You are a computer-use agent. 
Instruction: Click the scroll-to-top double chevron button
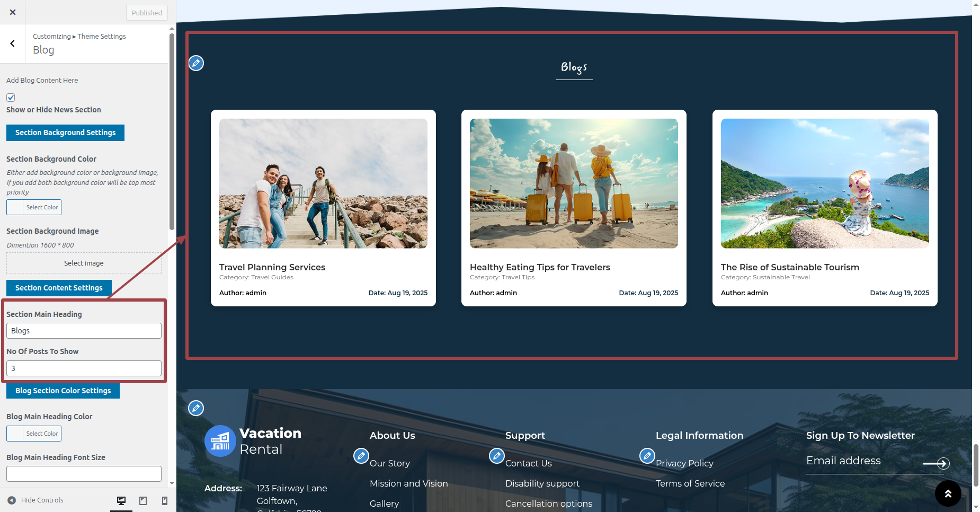click(x=948, y=493)
